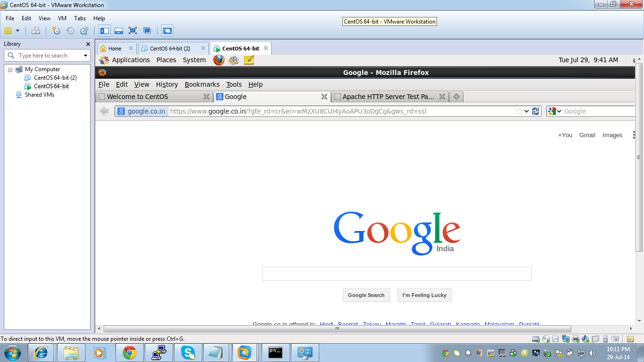Open the Images link
The image size is (644, 362).
(x=612, y=135)
